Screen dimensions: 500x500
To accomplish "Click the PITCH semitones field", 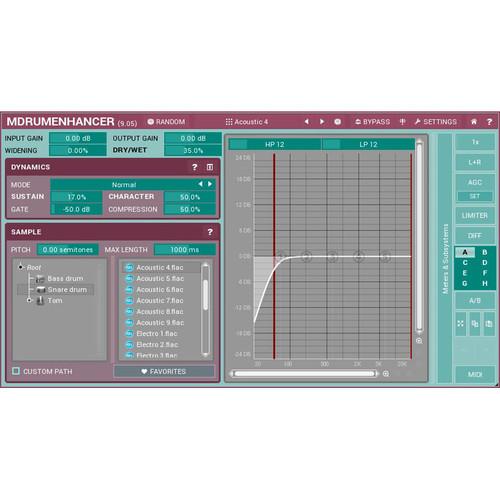I will click(x=68, y=250).
